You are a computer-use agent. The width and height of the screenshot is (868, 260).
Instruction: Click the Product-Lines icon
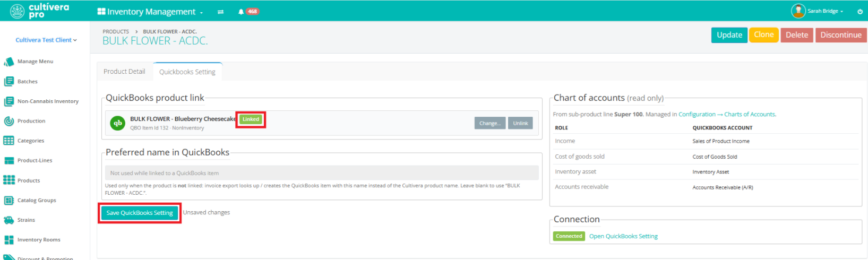click(8, 160)
